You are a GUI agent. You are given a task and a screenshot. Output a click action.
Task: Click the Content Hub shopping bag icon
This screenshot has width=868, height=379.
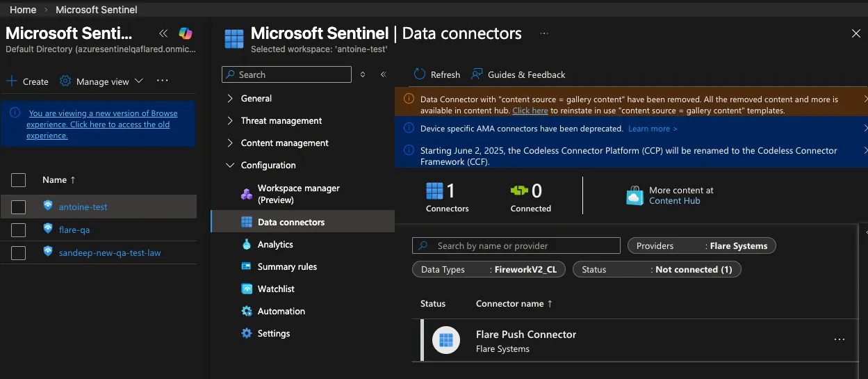pos(634,195)
